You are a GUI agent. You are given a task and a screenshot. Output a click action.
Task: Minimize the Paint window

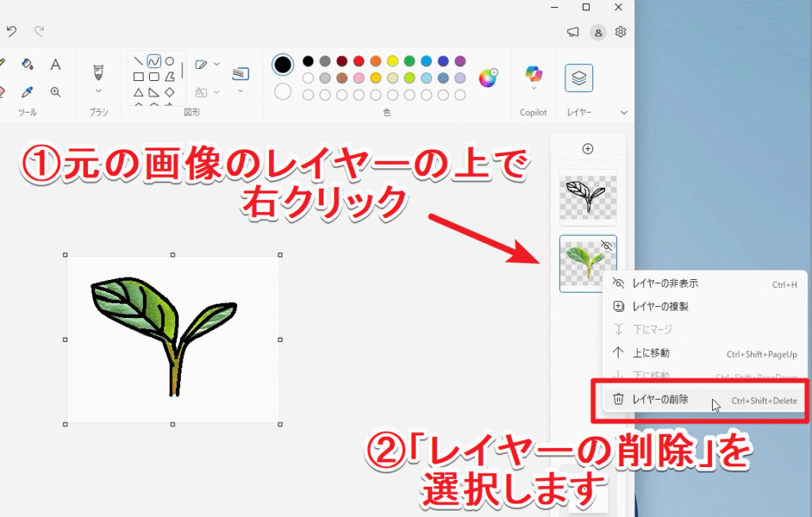[554, 7]
